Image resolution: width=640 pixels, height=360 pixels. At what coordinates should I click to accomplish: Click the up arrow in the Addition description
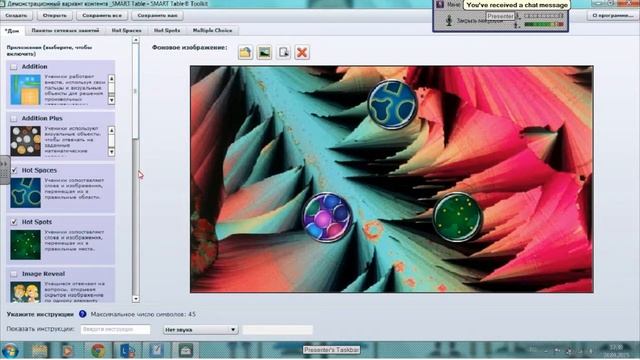coord(111,78)
